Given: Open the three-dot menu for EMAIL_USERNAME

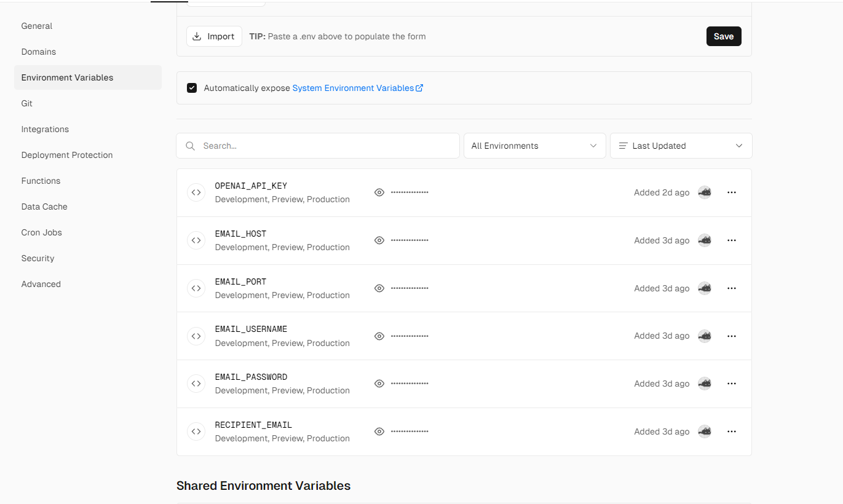Looking at the screenshot, I should coord(731,336).
